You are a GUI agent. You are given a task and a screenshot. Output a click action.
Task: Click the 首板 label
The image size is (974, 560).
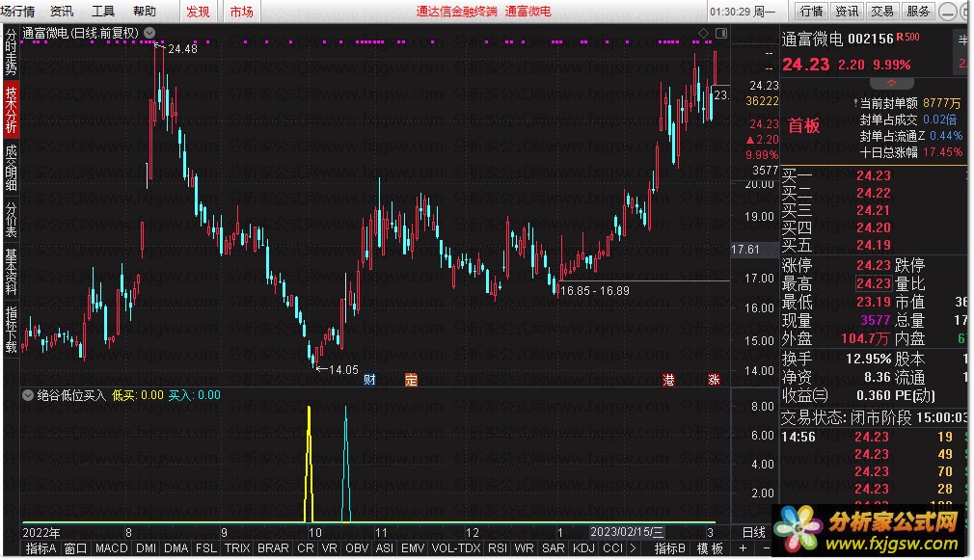pyautogui.click(x=804, y=126)
